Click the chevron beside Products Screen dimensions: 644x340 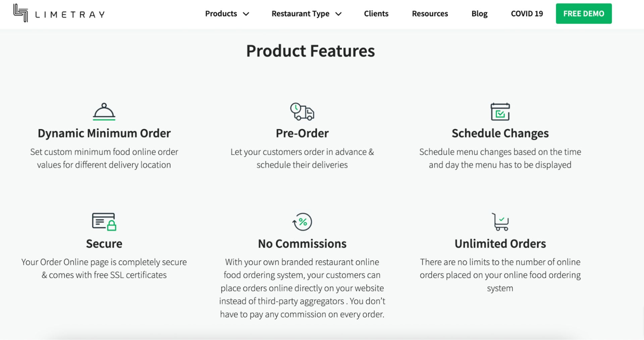pos(247,14)
